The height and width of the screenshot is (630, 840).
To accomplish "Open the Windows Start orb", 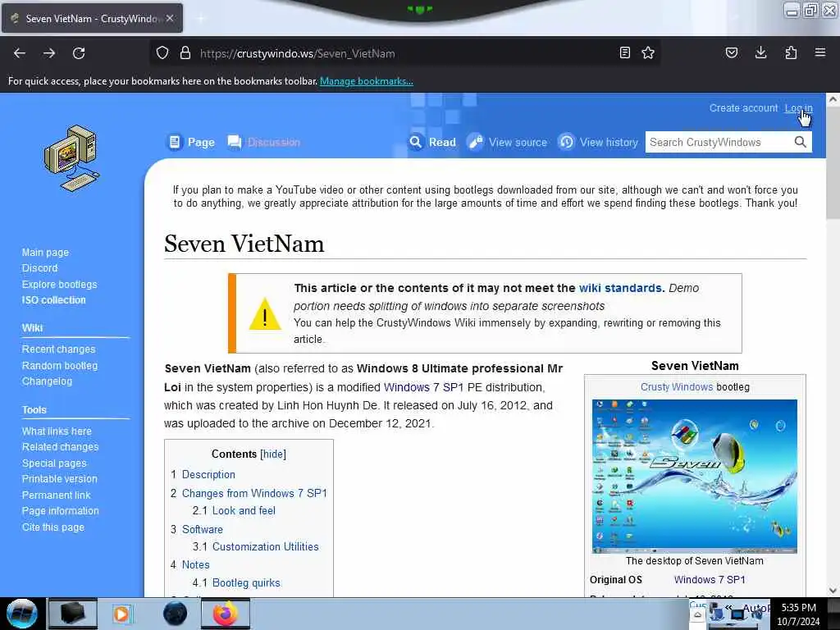I will click(x=21, y=614).
